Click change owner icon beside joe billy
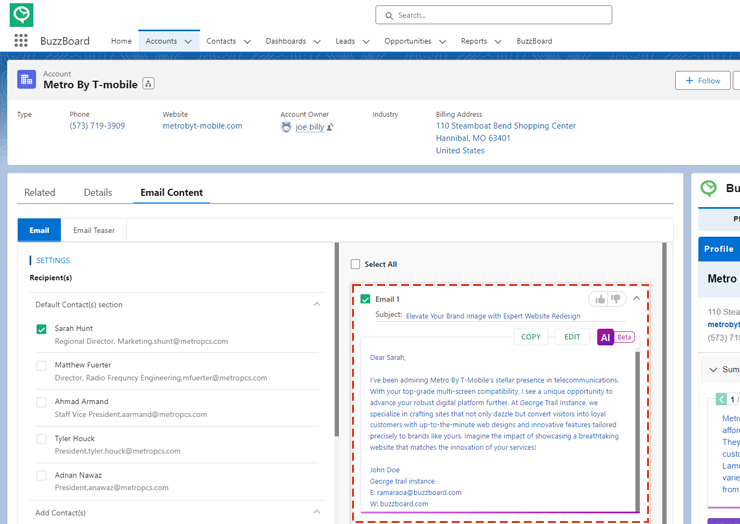This screenshot has width=740, height=524. tap(330, 127)
